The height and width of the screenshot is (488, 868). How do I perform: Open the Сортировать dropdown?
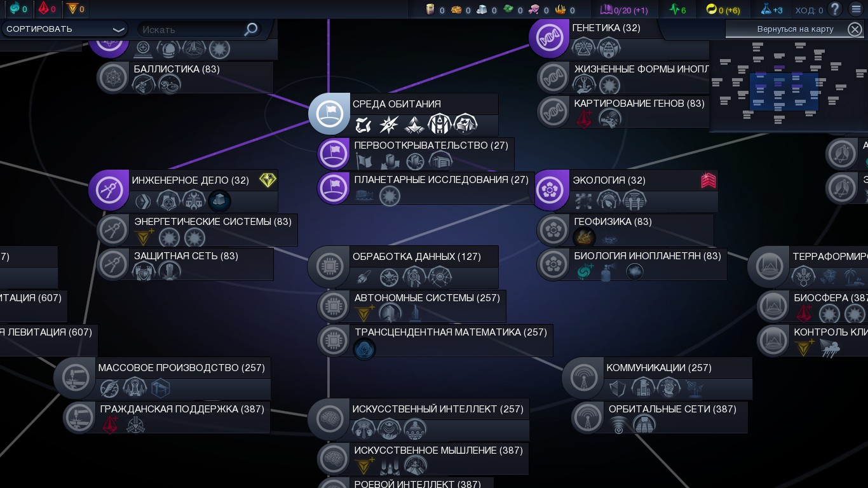tap(65, 29)
